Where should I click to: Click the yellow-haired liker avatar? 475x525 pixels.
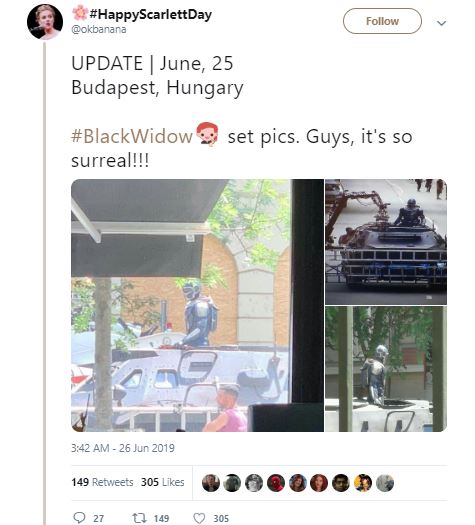(x=363, y=483)
